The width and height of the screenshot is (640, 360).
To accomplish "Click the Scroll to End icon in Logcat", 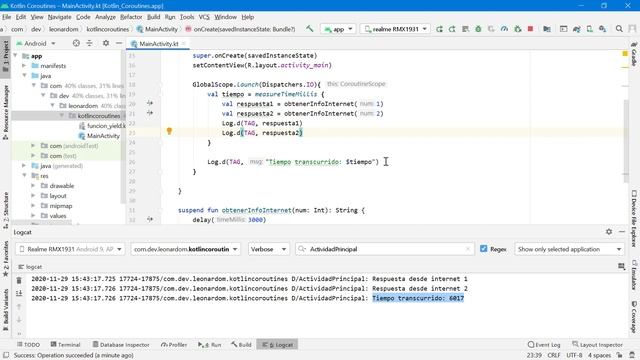I will click(19, 293).
